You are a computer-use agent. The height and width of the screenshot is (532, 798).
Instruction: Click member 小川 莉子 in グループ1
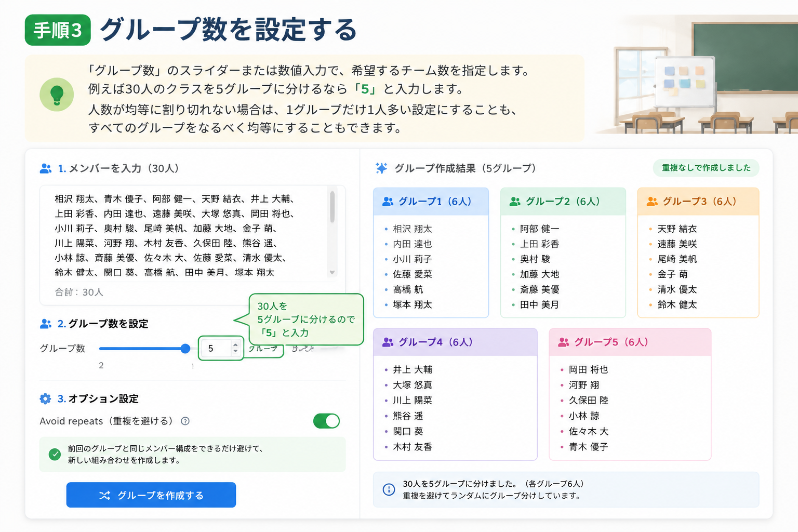(413, 259)
